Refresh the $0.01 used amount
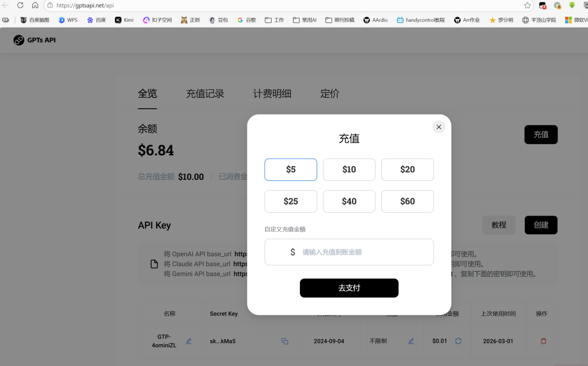This screenshot has width=588, height=366. coord(458,341)
